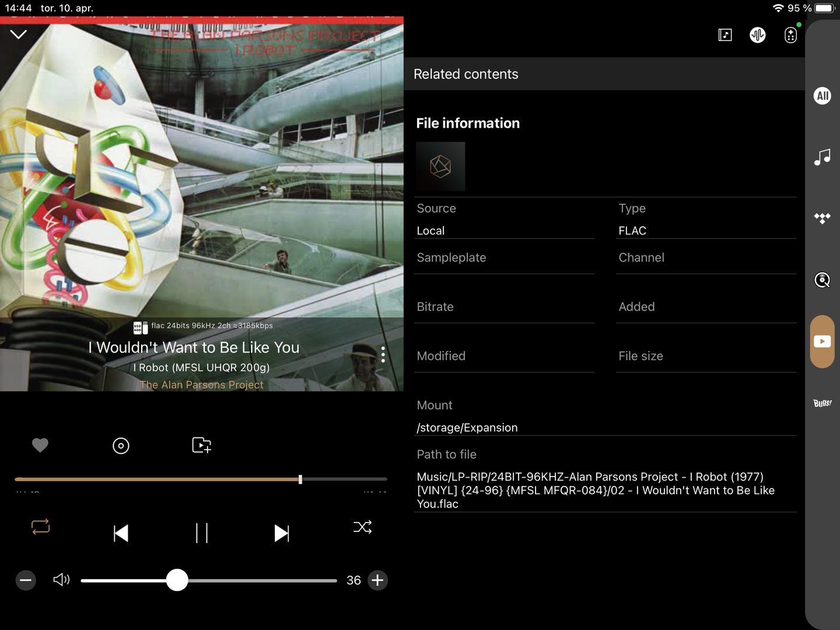Open the Music library sidebar icon

point(822,157)
